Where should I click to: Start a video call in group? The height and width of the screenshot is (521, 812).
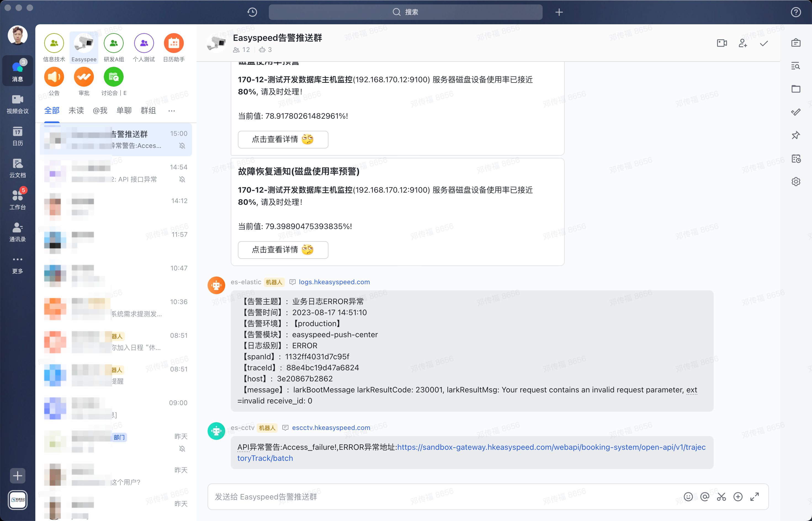point(722,43)
